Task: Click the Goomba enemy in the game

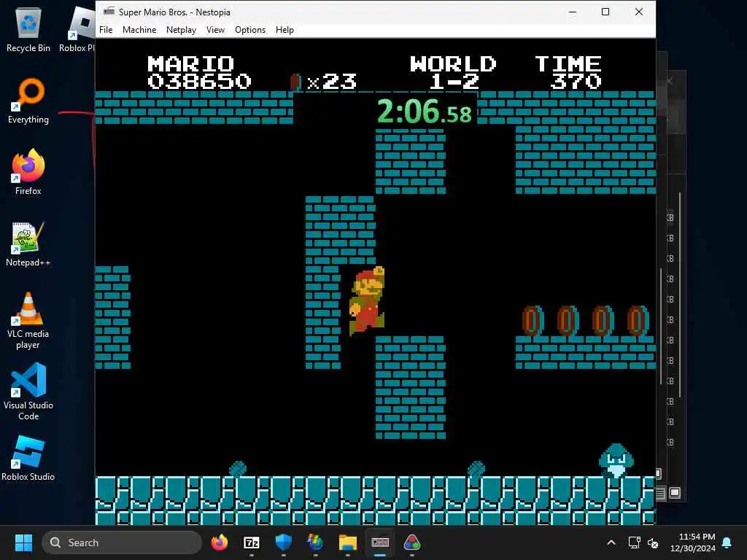Action: (x=616, y=460)
